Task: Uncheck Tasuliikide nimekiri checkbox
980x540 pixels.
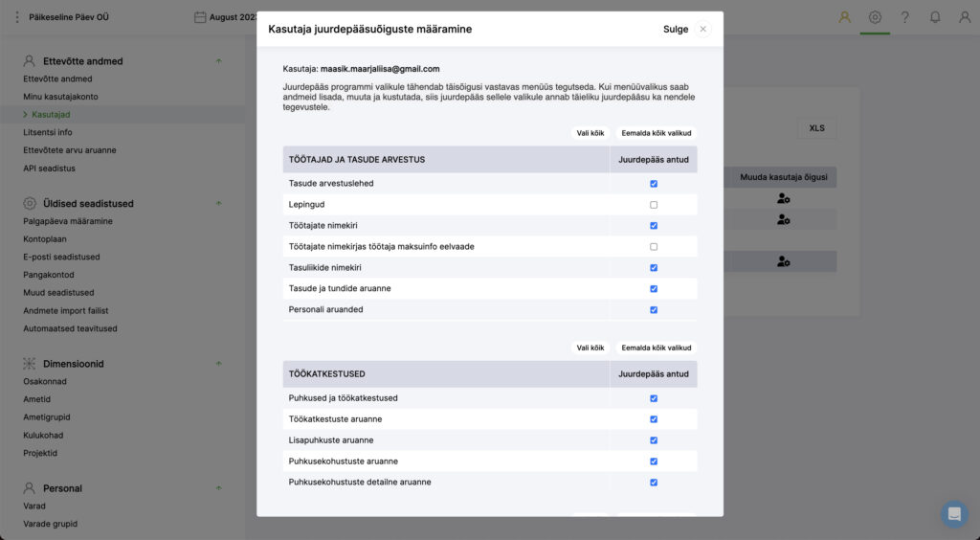Action: (x=653, y=267)
